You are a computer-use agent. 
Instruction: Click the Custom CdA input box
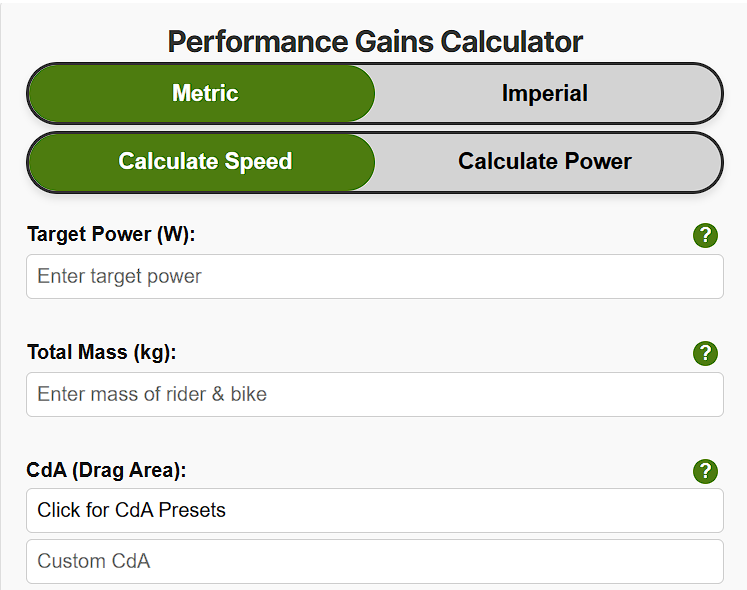(374, 561)
